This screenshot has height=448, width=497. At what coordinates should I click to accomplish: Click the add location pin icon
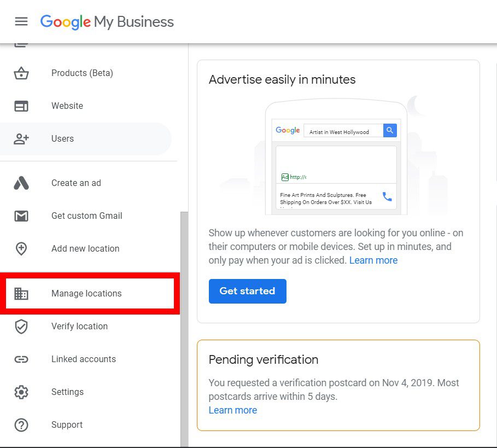coord(21,248)
